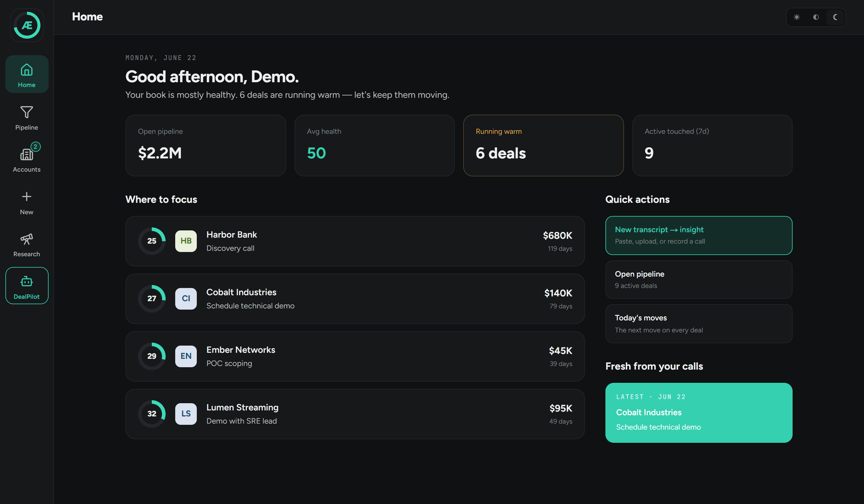This screenshot has height=504, width=864.
Task: Click the Where to focus heading
Action: (161, 199)
